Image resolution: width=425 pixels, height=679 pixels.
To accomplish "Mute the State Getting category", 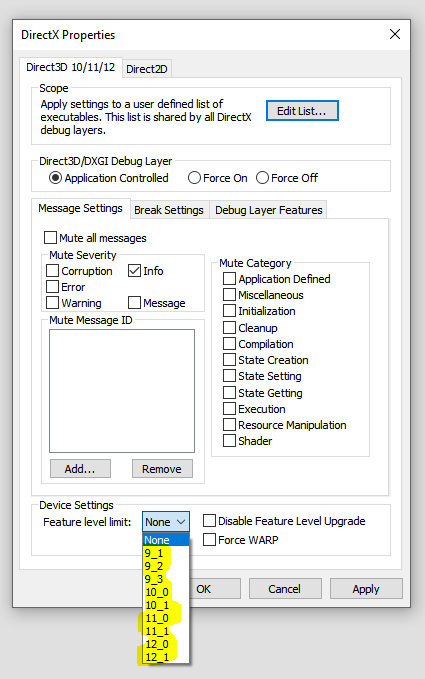I will point(229,393).
